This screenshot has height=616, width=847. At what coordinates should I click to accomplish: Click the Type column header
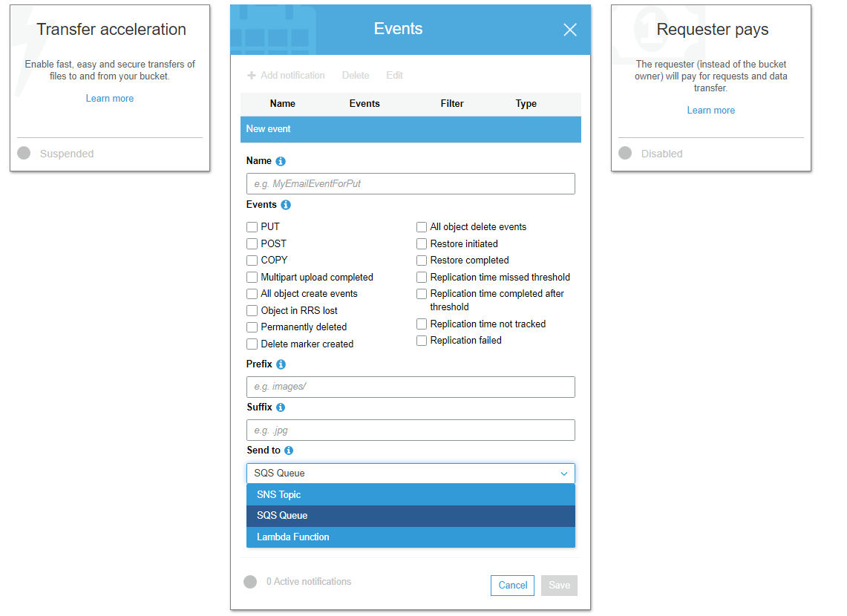[x=526, y=104]
